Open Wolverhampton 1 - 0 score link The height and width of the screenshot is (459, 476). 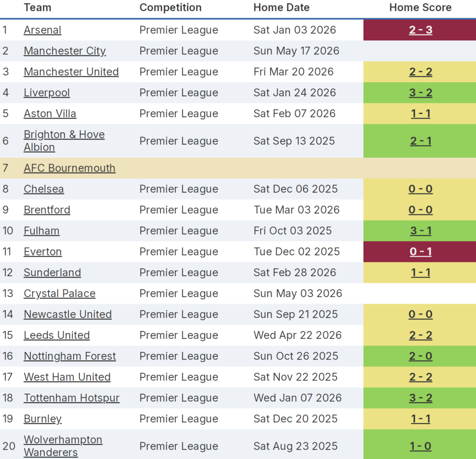(x=421, y=446)
